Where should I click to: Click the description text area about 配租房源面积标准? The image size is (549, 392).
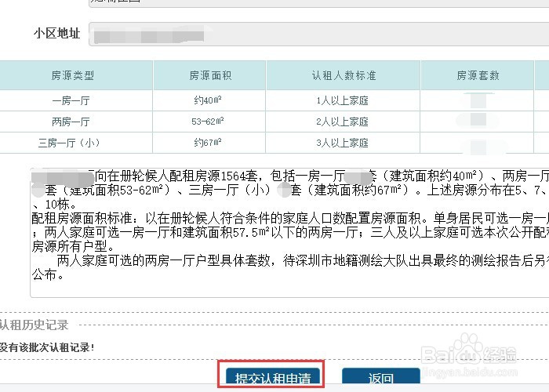pos(289,232)
